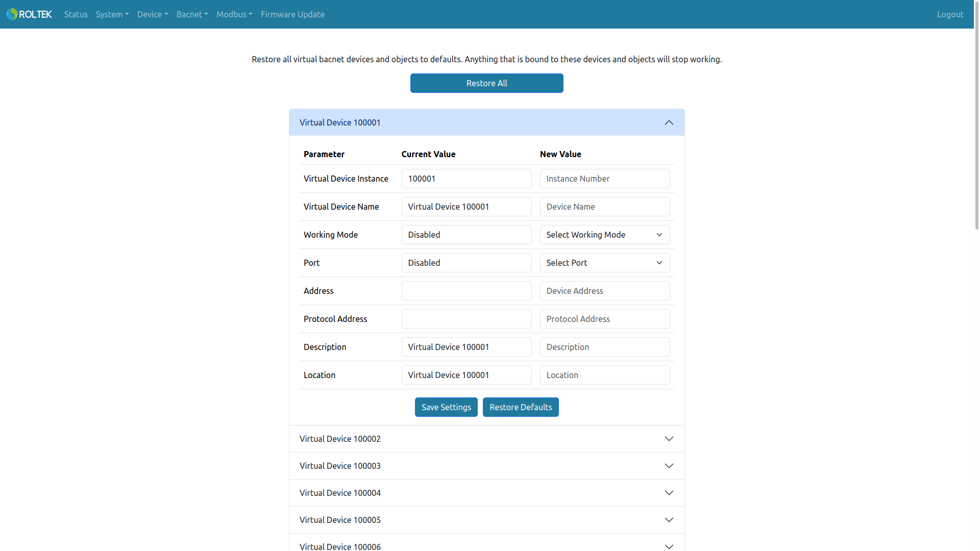The image size is (980, 551).
Task: Open the System dropdown menu
Action: pyautogui.click(x=112, y=14)
